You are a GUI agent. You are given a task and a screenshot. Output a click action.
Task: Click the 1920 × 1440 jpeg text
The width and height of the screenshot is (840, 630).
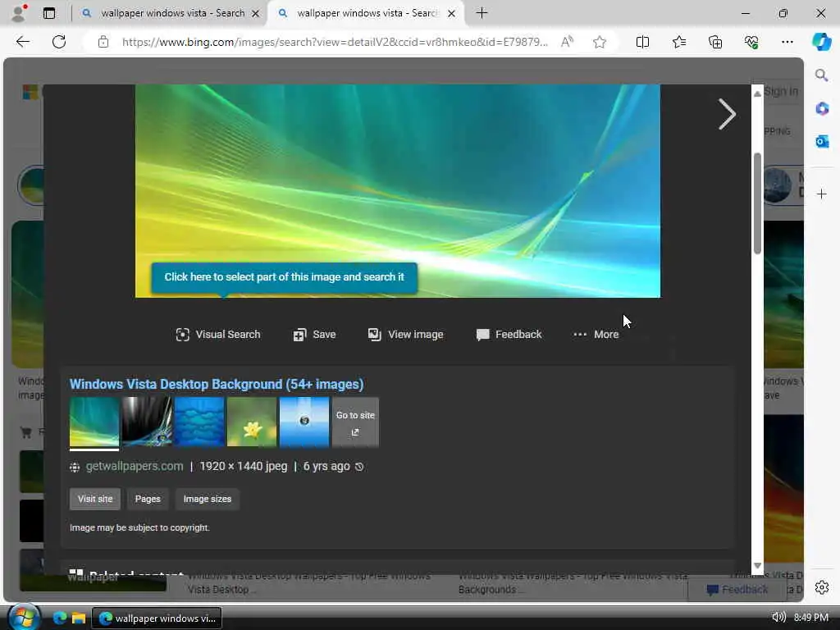[243, 466]
